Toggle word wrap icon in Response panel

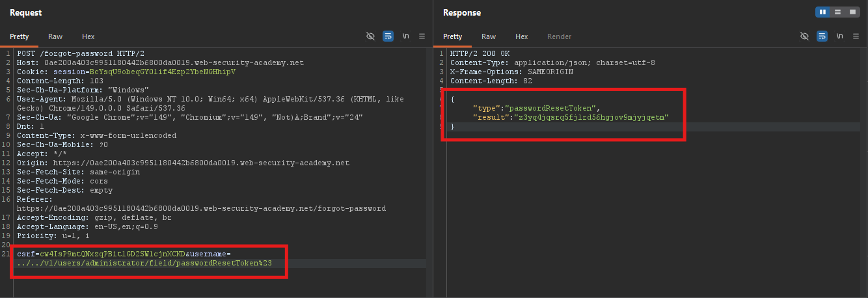822,36
